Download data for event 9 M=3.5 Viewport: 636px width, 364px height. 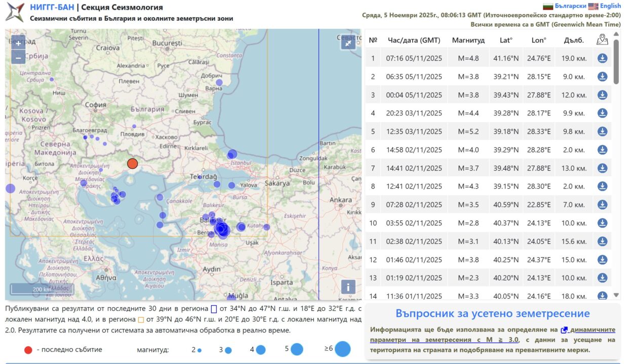point(602,205)
